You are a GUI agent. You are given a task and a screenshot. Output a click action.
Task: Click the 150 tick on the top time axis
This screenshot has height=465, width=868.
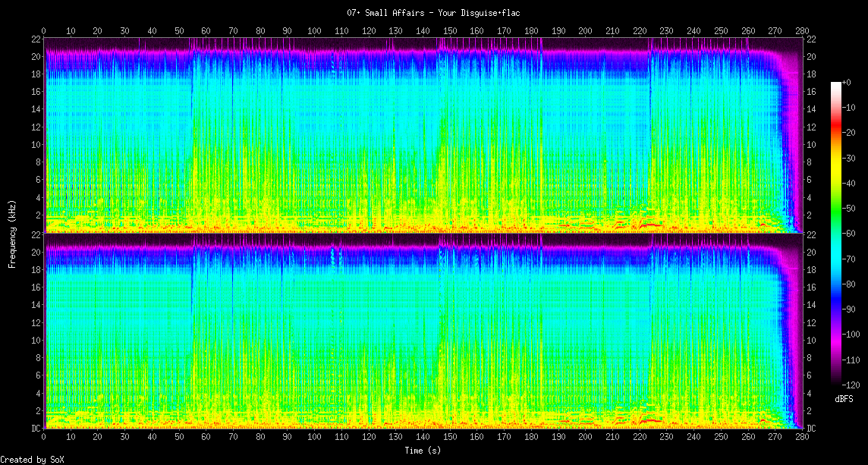(x=450, y=31)
